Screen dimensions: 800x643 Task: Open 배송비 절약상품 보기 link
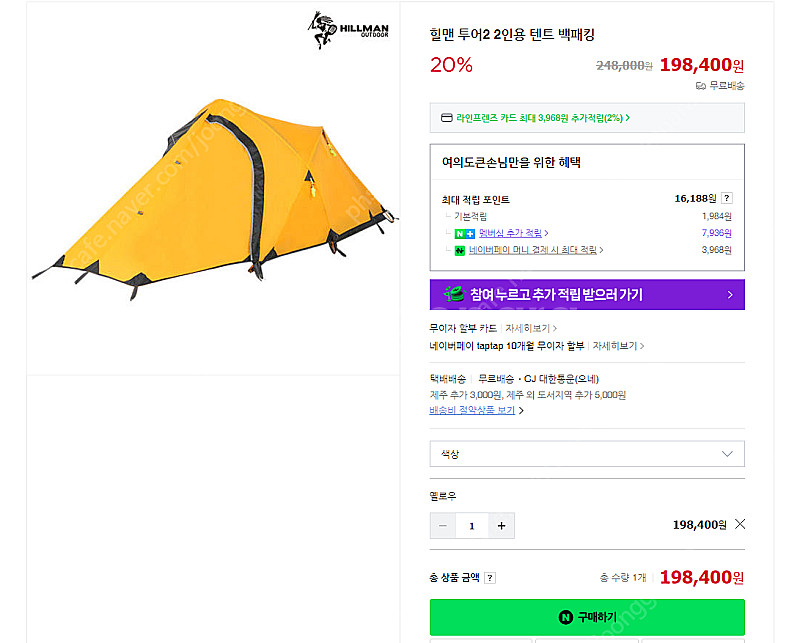point(475,410)
